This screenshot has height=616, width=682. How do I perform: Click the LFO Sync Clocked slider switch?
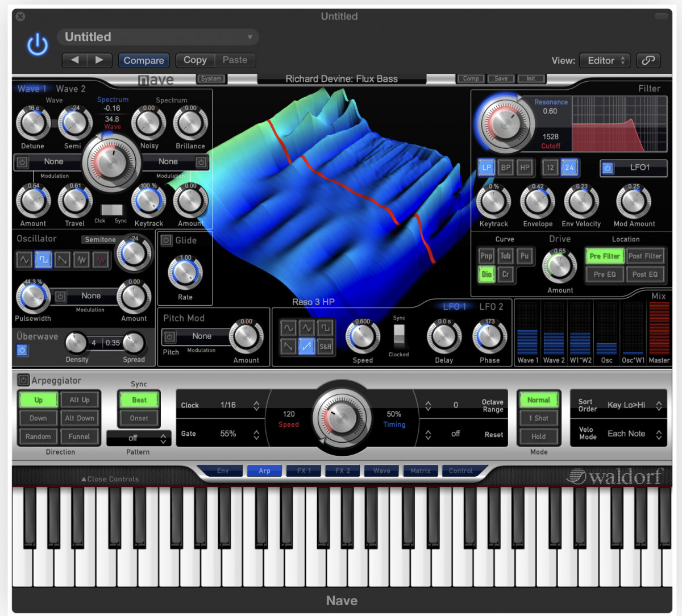(399, 335)
